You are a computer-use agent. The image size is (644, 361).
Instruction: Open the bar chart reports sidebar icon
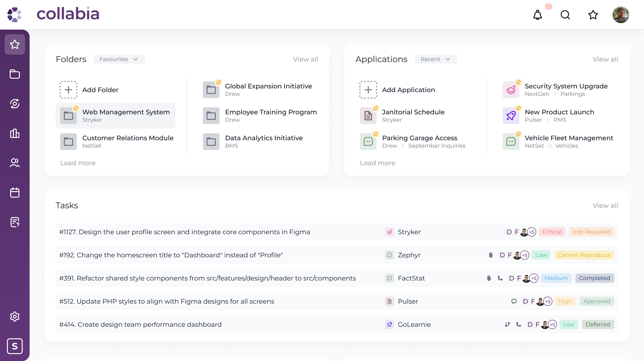pos(15,133)
